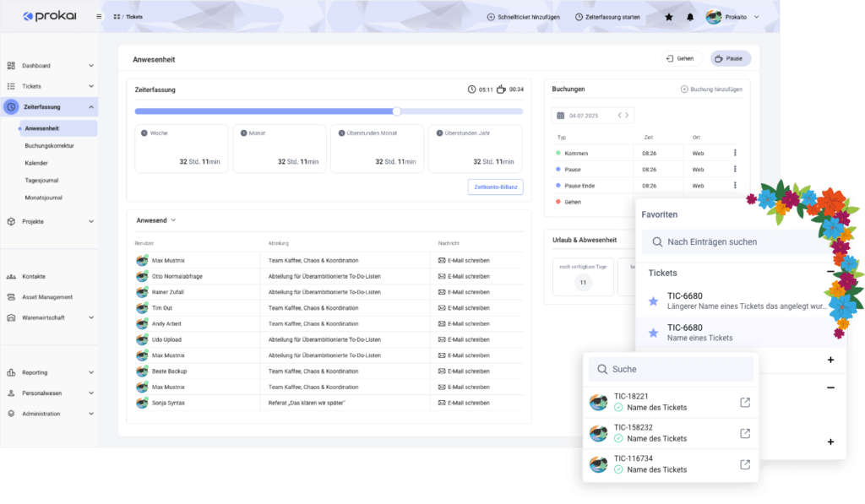
Task: Expand the Anwesend dropdown
Action: coord(173,220)
